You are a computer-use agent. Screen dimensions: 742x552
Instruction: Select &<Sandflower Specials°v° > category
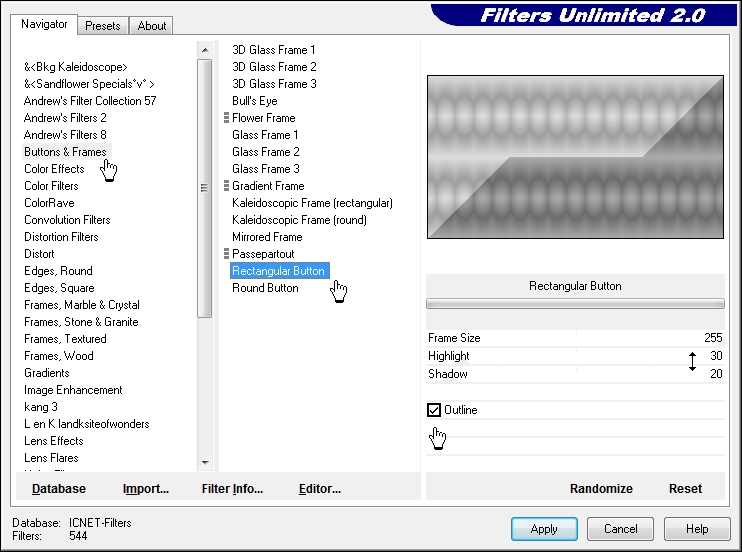[x=89, y=84]
